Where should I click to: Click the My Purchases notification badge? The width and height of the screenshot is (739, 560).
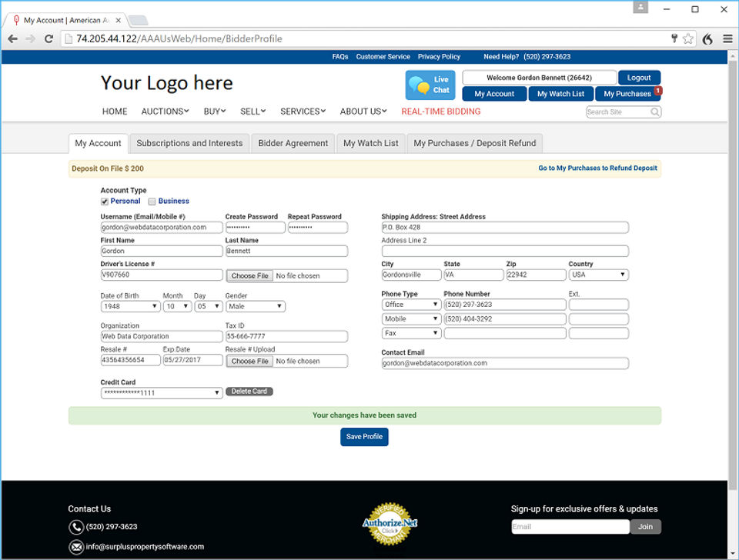(x=658, y=90)
